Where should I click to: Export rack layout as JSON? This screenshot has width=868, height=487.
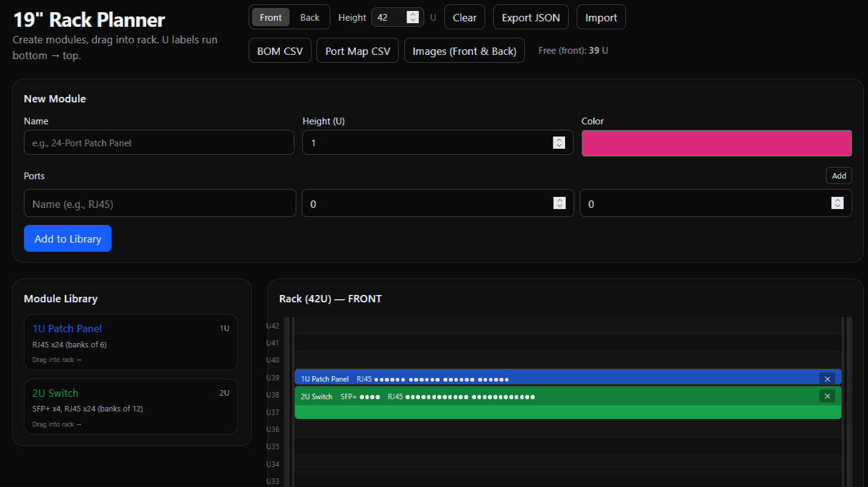click(x=530, y=17)
